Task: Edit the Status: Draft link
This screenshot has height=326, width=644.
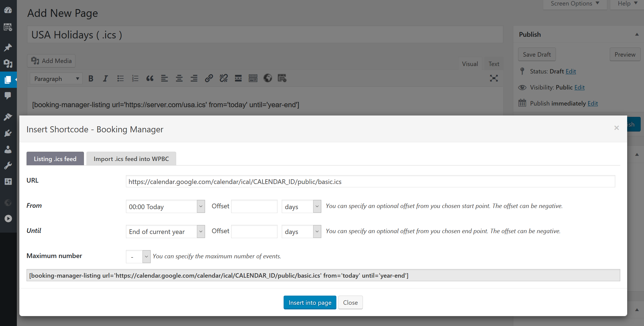Action: (571, 71)
